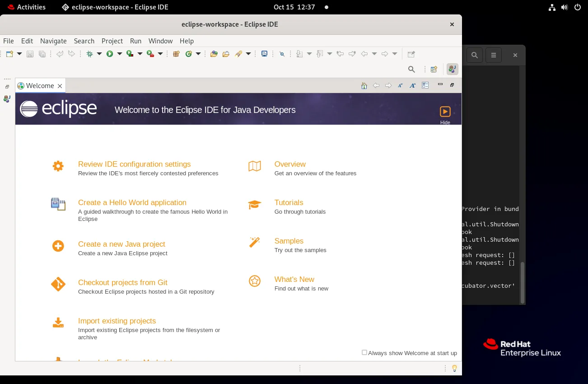
Task: Open the Help menu
Action: point(187,41)
